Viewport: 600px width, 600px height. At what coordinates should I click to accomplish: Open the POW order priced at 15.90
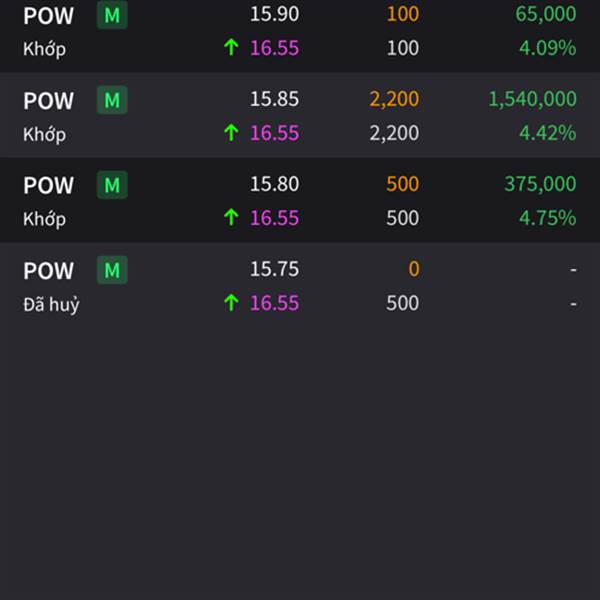tap(48, 16)
